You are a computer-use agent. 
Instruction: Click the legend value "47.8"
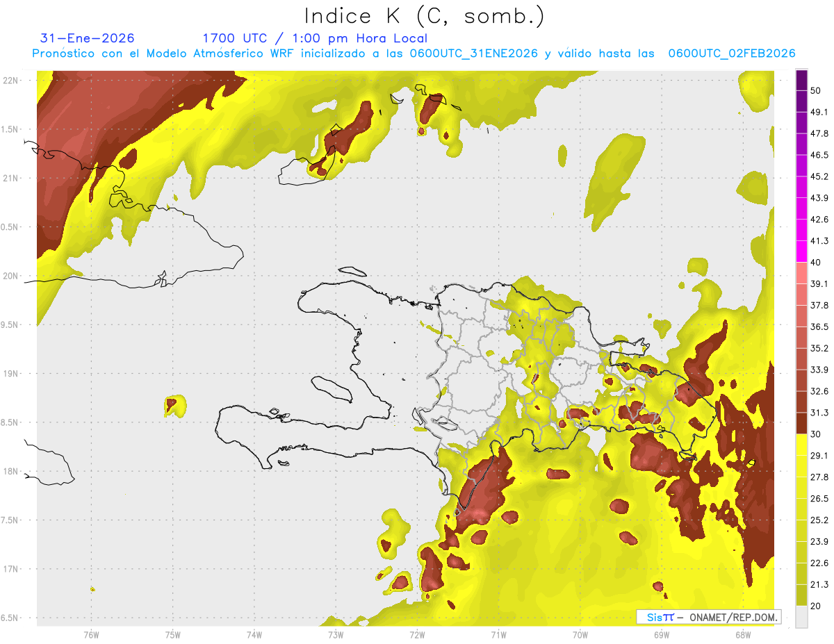(x=819, y=133)
